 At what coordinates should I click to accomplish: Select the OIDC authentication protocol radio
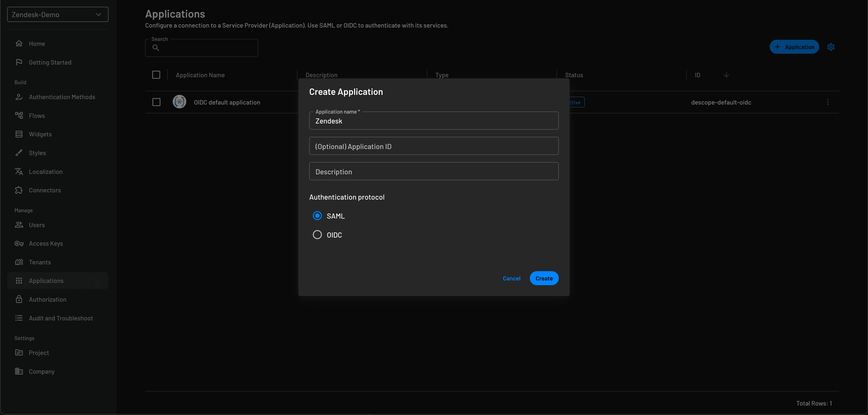pos(317,235)
